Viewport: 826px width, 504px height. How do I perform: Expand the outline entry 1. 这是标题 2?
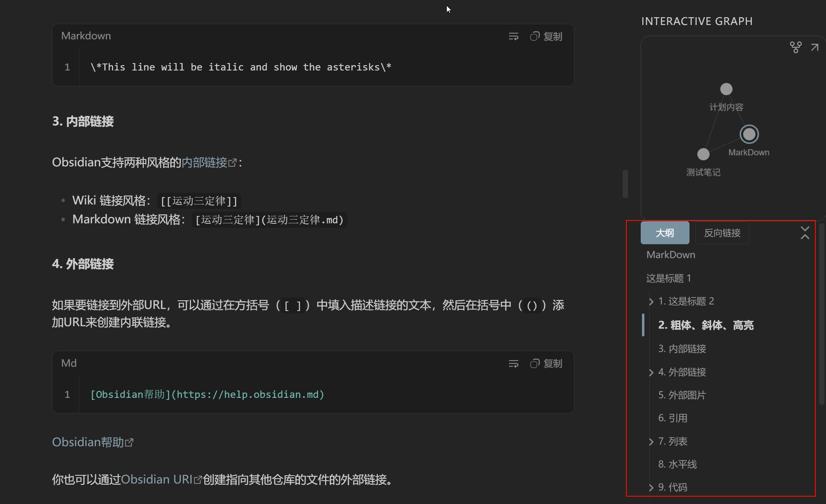pyautogui.click(x=651, y=302)
